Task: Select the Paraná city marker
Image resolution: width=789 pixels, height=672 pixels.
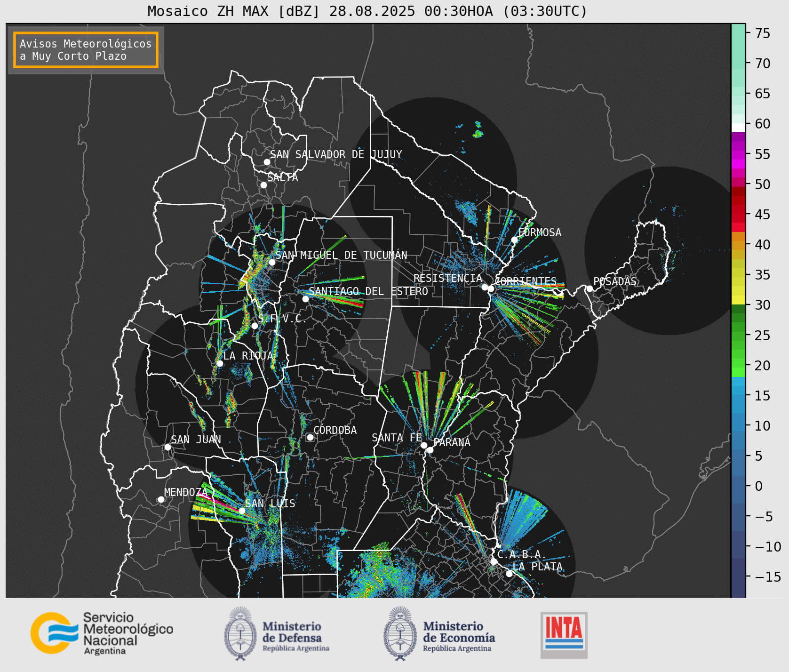Action: pyautogui.click(x=430, y=450)
